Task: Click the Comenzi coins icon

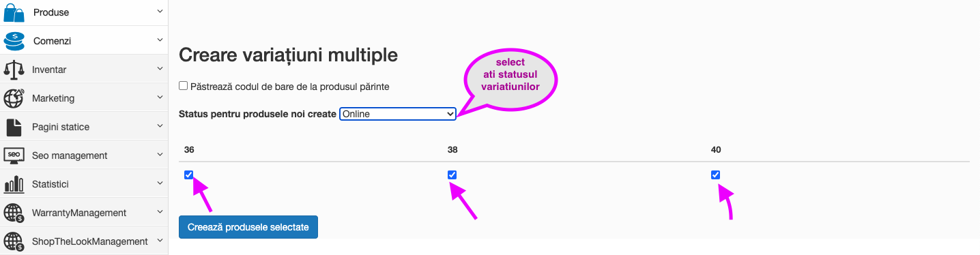Action: click(x=14, y=41)
